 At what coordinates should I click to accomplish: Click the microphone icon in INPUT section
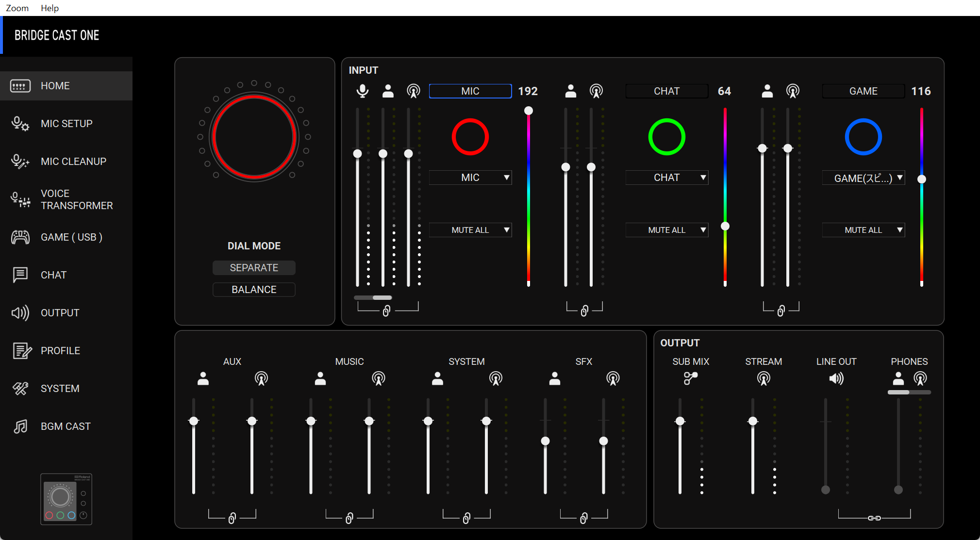362,91
